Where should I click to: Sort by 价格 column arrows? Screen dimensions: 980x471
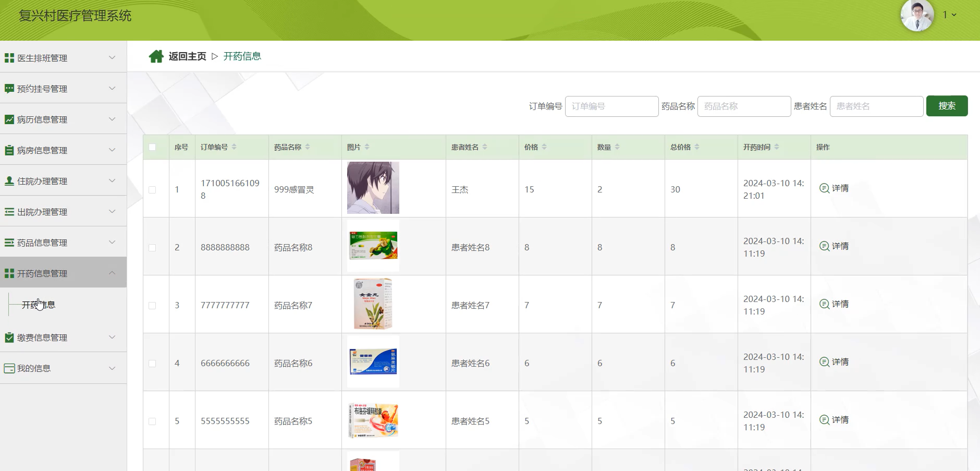544,147
